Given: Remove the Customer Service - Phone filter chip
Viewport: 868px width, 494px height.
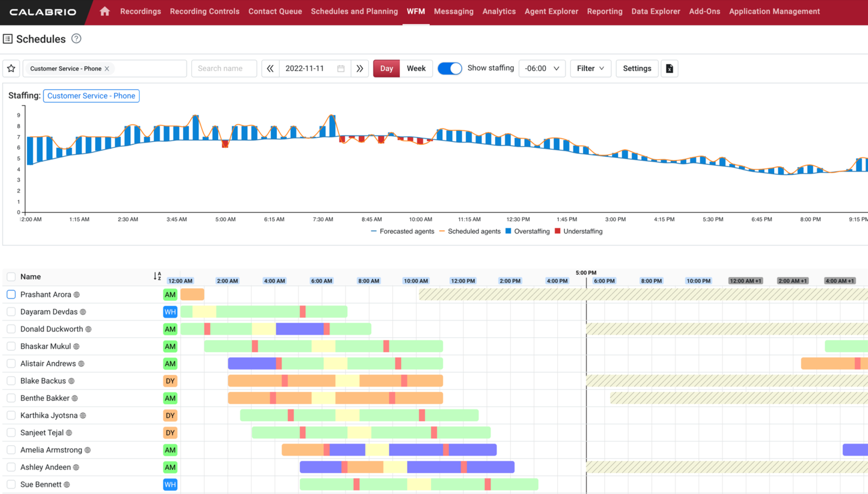Looking at the screenshot, I should (x=107, y=68).
